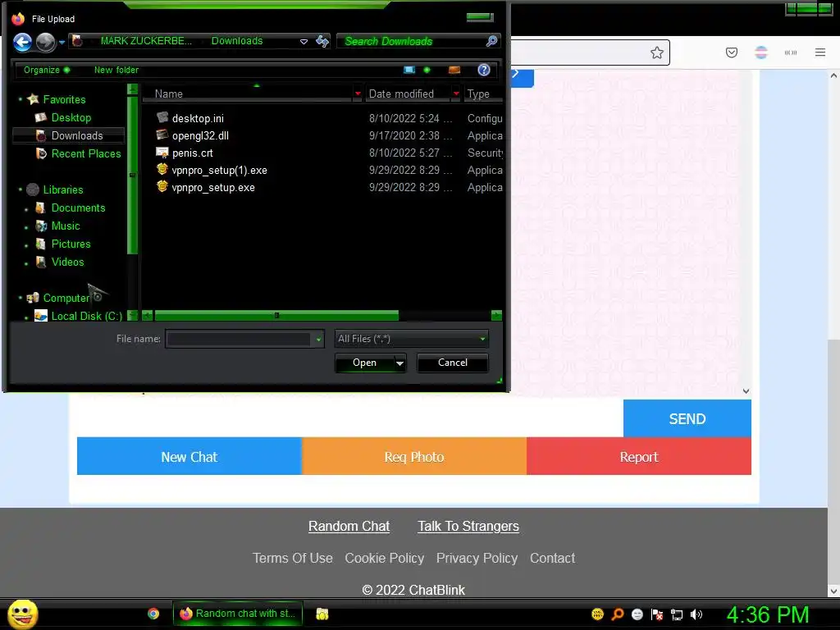The width and height of the screenshot is (840, 630).
Task: Open the Videos library
Action: point(67,262)
